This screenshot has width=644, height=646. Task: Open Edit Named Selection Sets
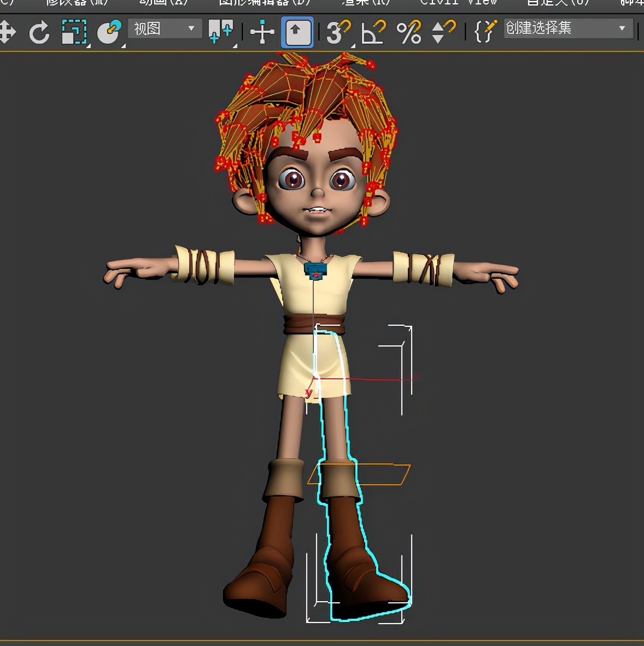485,32
